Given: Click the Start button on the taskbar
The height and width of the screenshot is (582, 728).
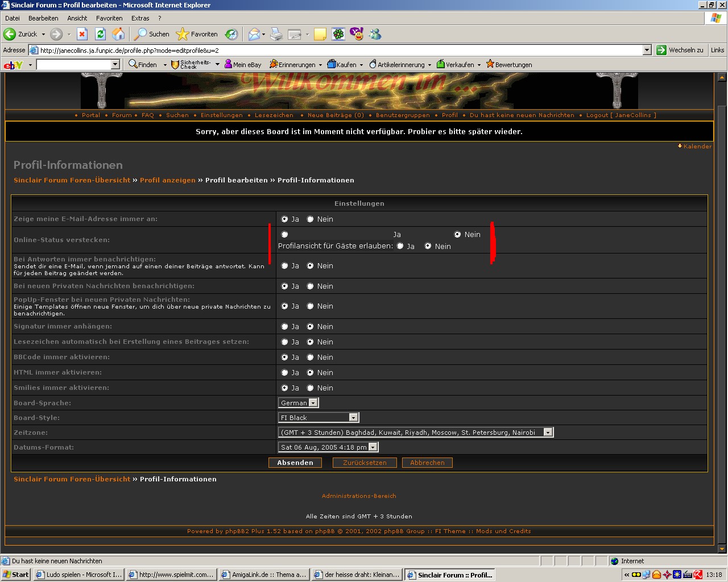Looking at the screenshot, I should point(16,575).
